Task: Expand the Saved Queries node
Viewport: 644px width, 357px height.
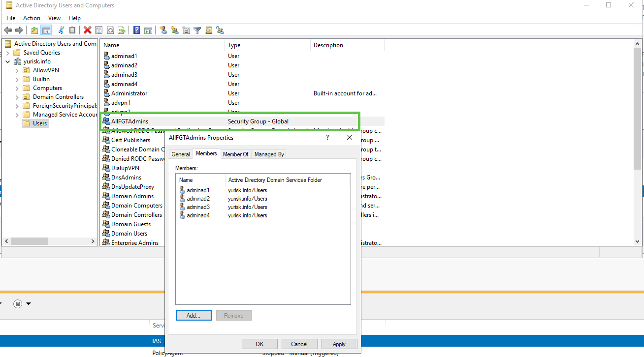Action: click(7, 53)
